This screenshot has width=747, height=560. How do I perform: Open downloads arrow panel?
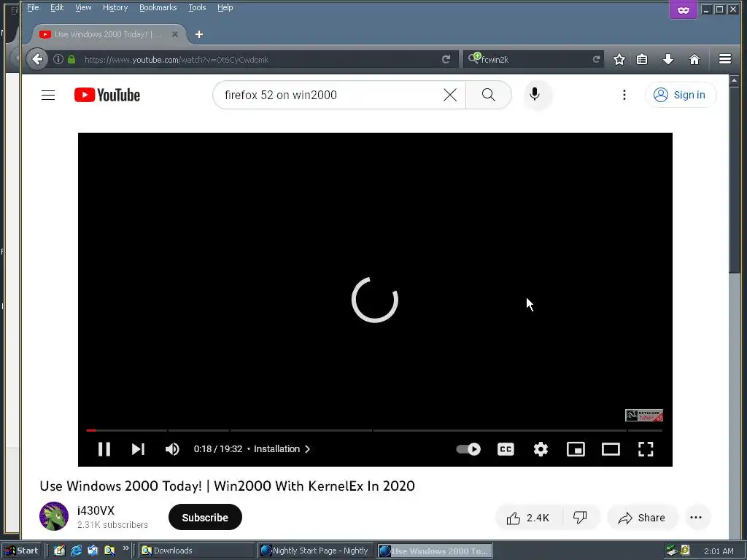click(x=668, y=59)
